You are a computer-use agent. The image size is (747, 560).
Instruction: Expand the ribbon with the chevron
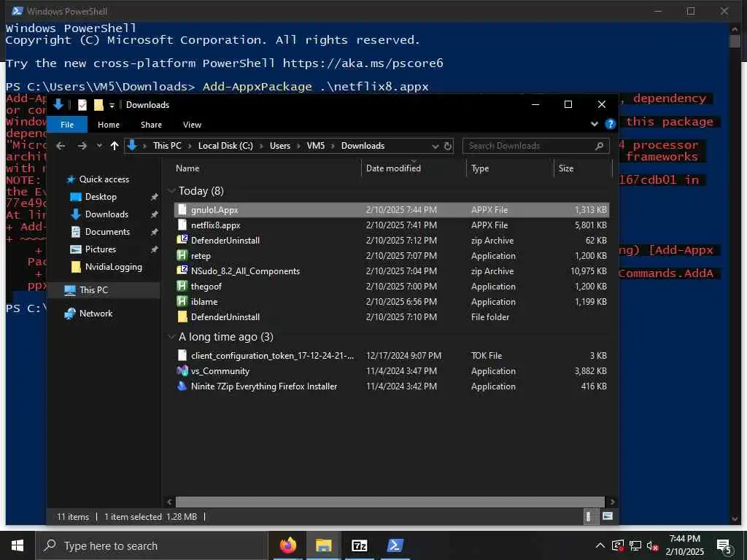pos(594,124)
